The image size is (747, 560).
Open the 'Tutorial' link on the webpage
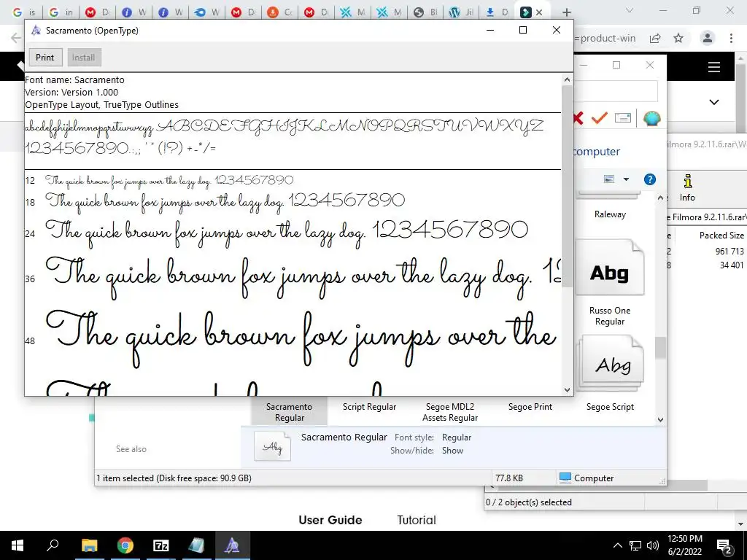coord(417,520)
